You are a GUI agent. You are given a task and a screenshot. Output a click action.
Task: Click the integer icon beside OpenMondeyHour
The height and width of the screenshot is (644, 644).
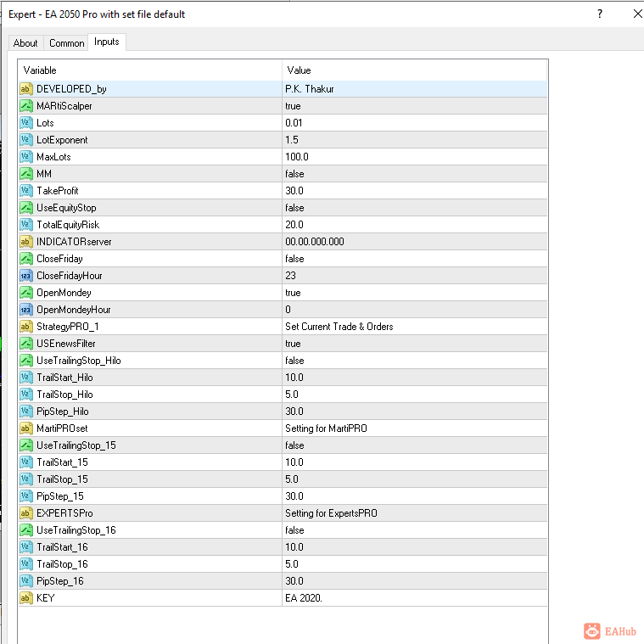tap(25, 310)
